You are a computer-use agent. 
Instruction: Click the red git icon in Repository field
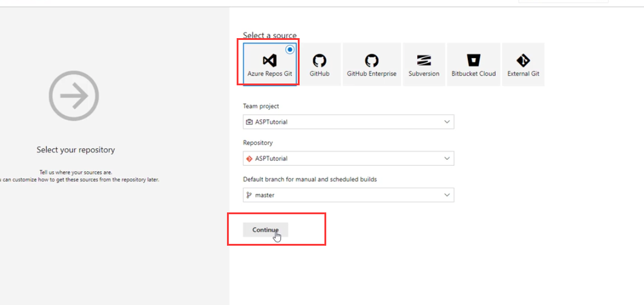coord(249,159)
